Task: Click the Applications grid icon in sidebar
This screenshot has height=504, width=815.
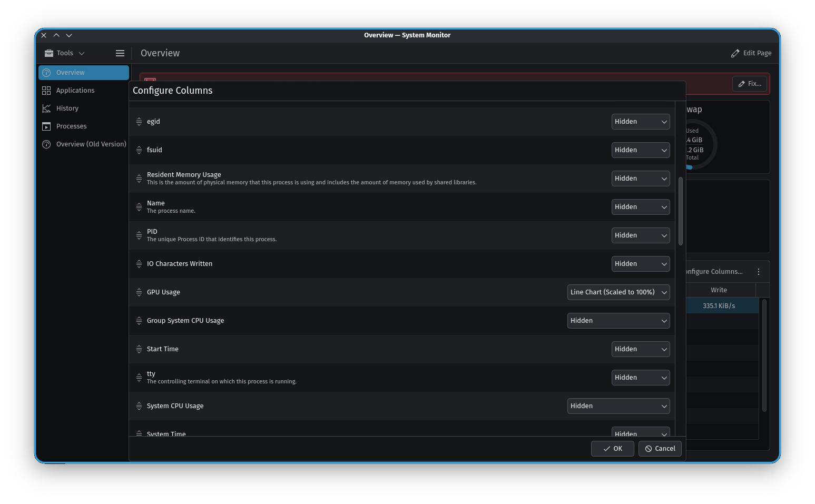Action: pyautogui.click(x=46, y=91)
